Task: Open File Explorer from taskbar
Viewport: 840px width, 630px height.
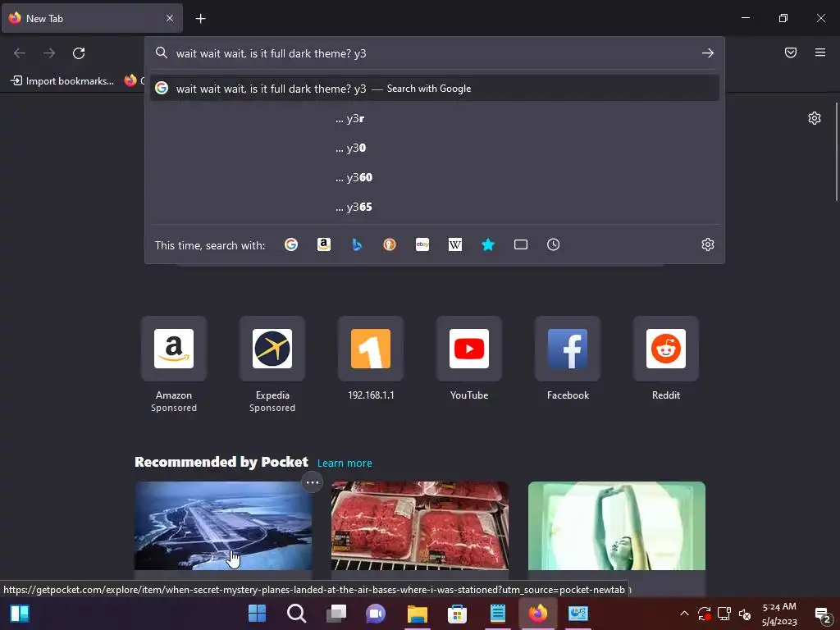Action: pyautogui.click(x=417, y=614)
